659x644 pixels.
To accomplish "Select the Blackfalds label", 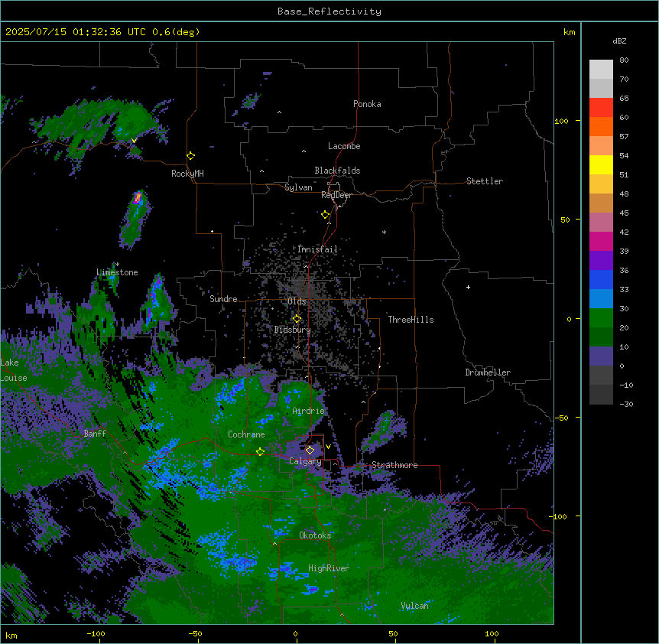I will click(337, 171).
